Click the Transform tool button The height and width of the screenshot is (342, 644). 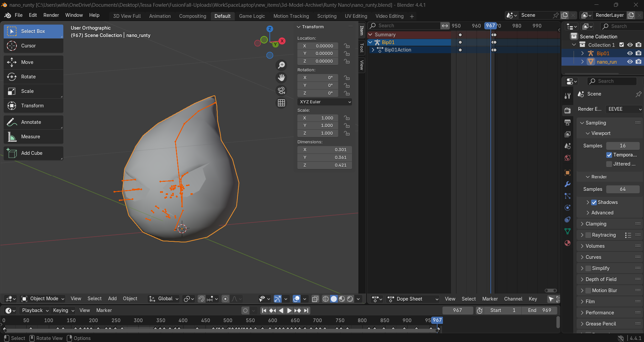[x=33, y=106]
